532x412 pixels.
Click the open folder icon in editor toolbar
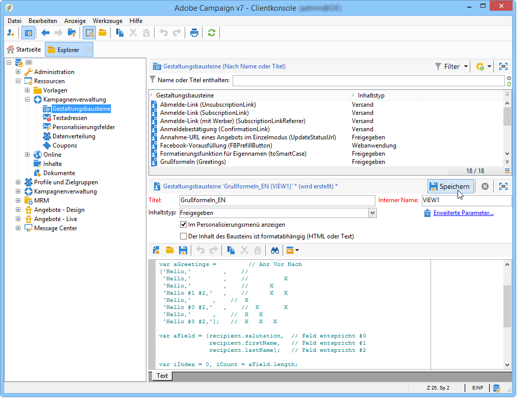click(170, 250)
